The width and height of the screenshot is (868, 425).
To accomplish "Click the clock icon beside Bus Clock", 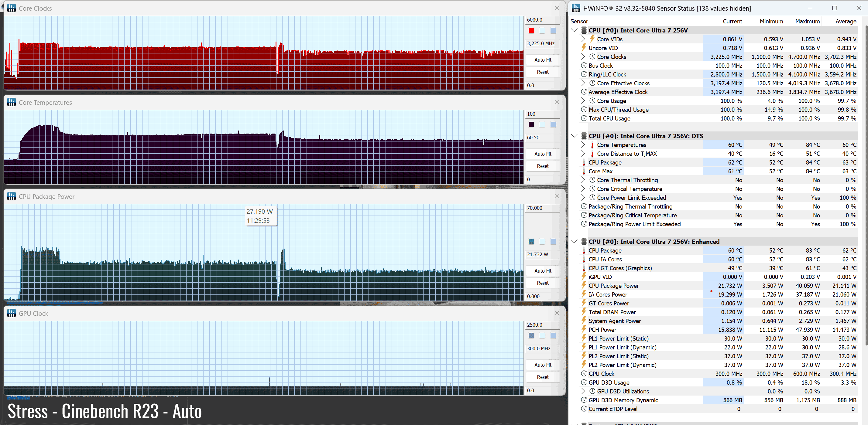I will click(x=584, y=65).
